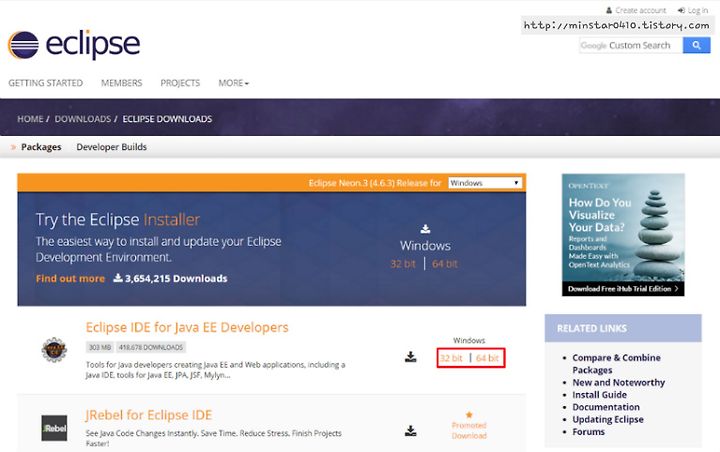Image resolution: width=720 pixels, height=452 pixels.
Task: Click the 303 MB size badge
Action: click(x=100, y=347)
